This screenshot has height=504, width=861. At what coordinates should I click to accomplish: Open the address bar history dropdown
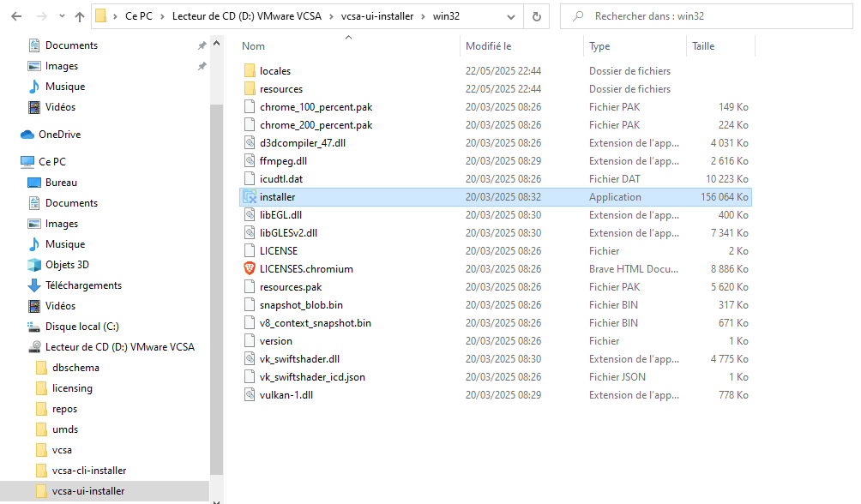(511, 16)
